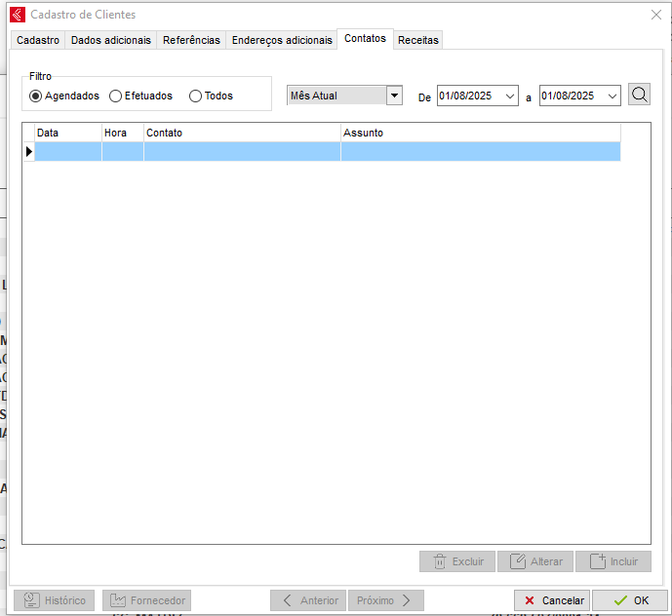
Task: Select the Todos radio option
Action: (x=196, y=96)
